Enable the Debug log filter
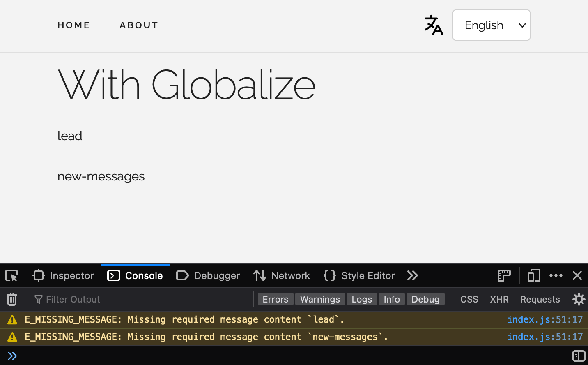The image size is (588, 365). (425, 299)
